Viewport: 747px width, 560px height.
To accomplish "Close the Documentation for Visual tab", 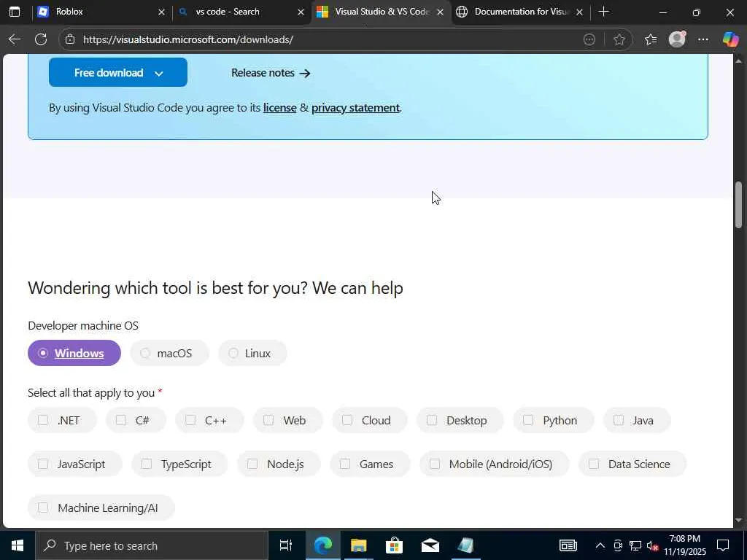I will (x=579, y=12).
